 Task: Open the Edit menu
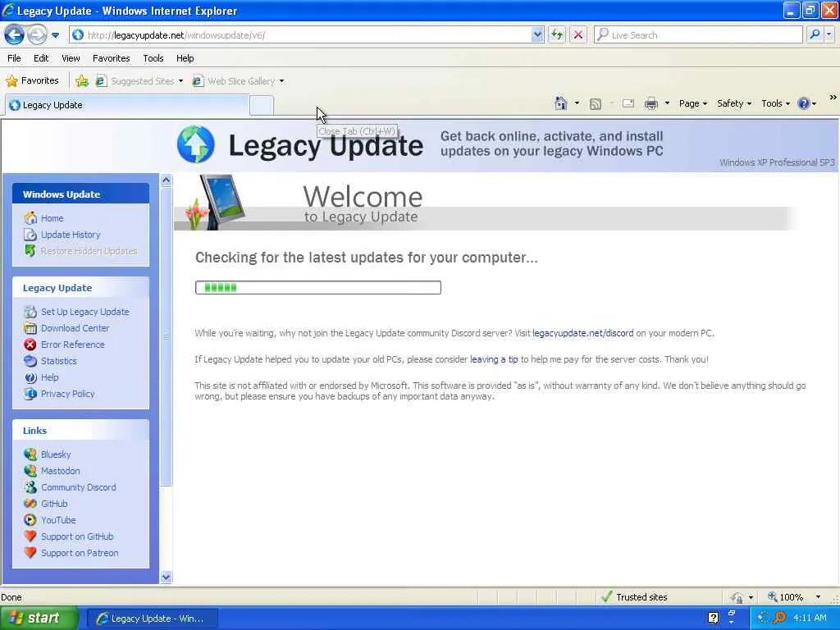pos(41,58)
